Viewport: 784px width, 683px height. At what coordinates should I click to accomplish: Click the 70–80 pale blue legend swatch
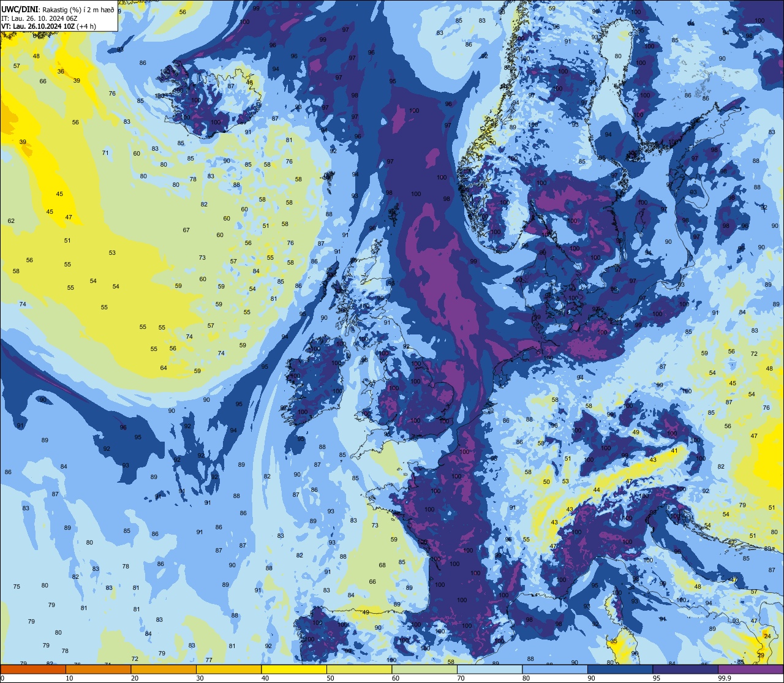[x=489, y=669]
